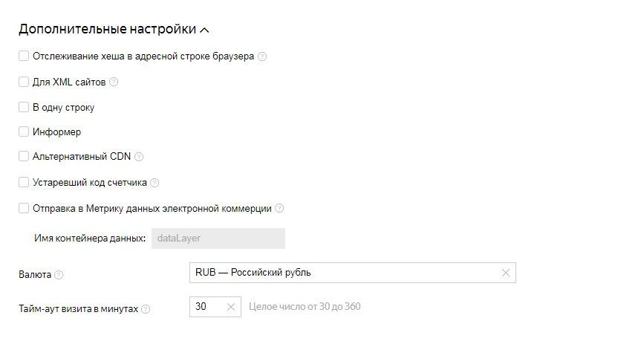Click help icon next to "Альтернативный CDN"
The height and width of the screenshot is (347, 644).
tap(139, 157)
